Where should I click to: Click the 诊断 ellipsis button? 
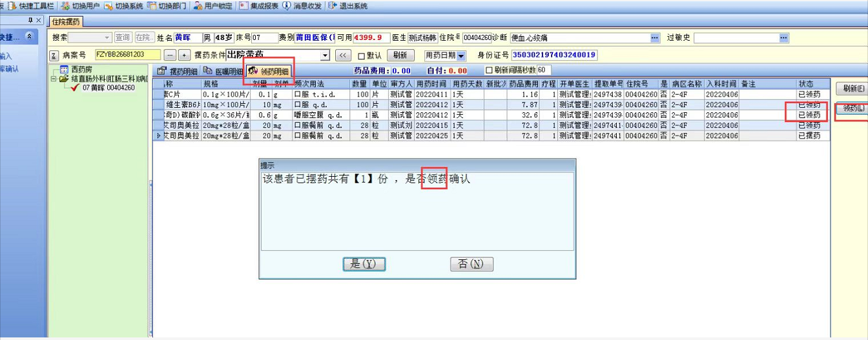point(655,38)
